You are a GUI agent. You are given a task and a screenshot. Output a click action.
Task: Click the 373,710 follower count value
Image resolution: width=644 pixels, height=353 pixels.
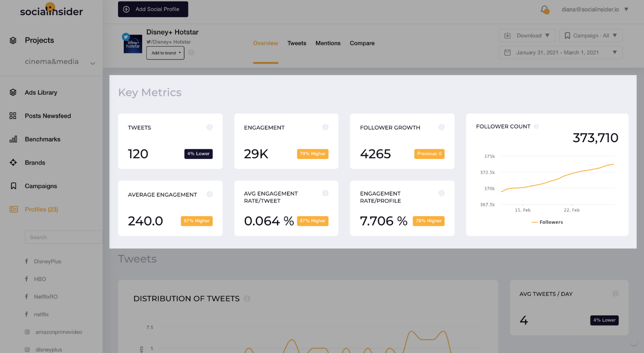coord(595,138)
